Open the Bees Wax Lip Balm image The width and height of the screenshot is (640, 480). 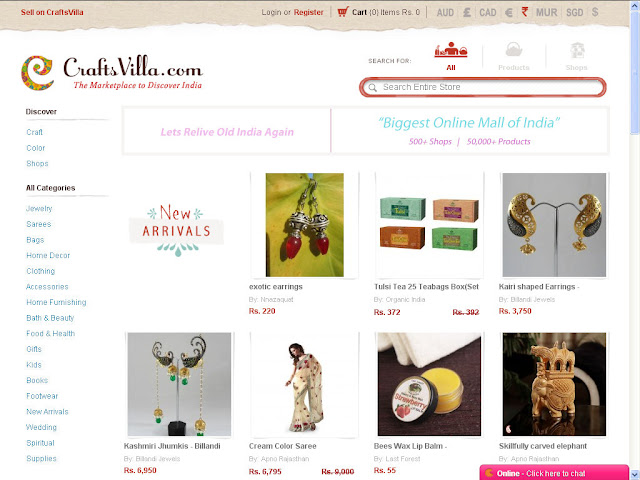click(429, 384)
